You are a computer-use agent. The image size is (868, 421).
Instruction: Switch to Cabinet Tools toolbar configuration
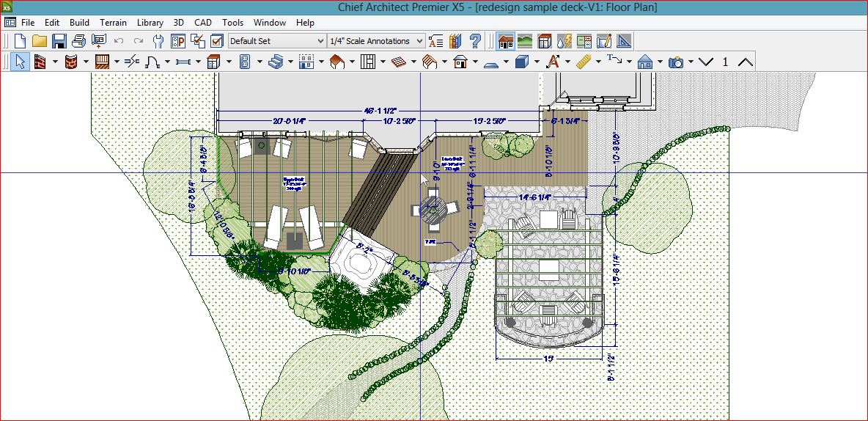545,41
